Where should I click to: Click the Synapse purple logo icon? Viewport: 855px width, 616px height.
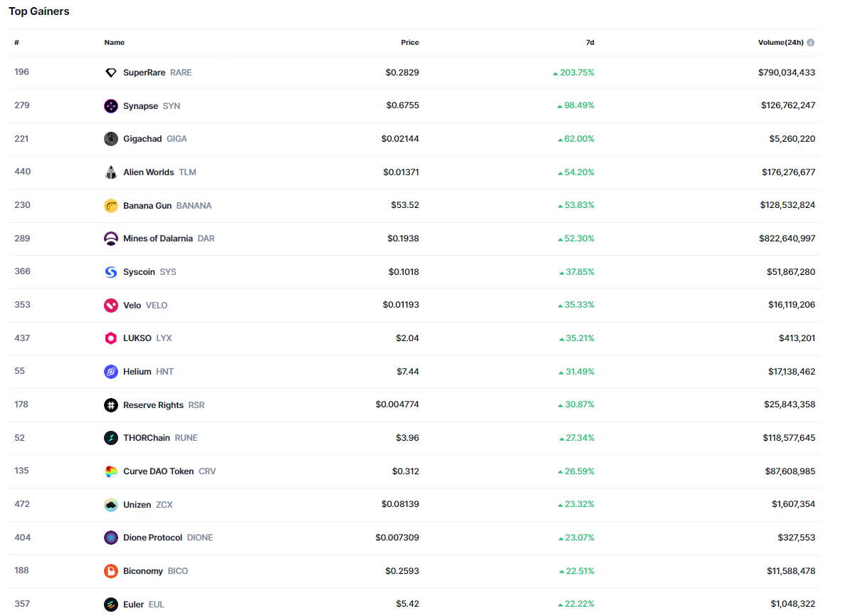point(110,106)
